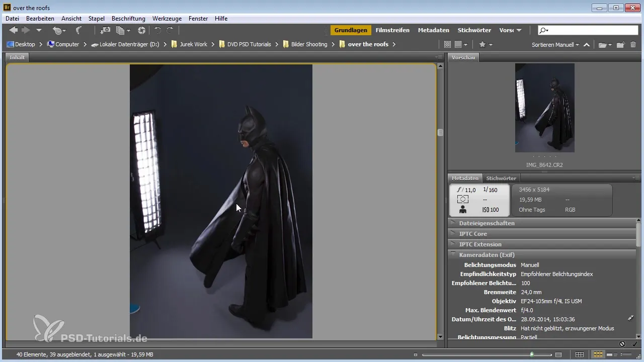Open the refine/review mode pages icon

123,31
